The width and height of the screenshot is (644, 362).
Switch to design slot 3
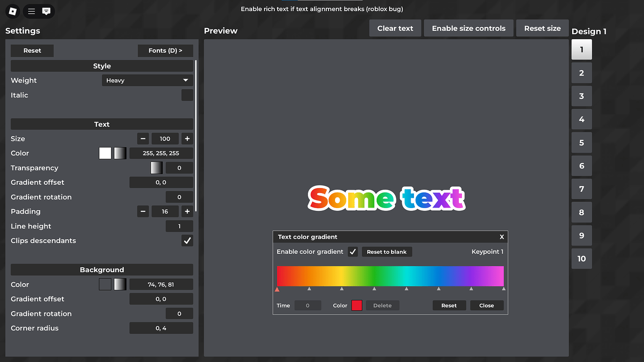[581, 96]
